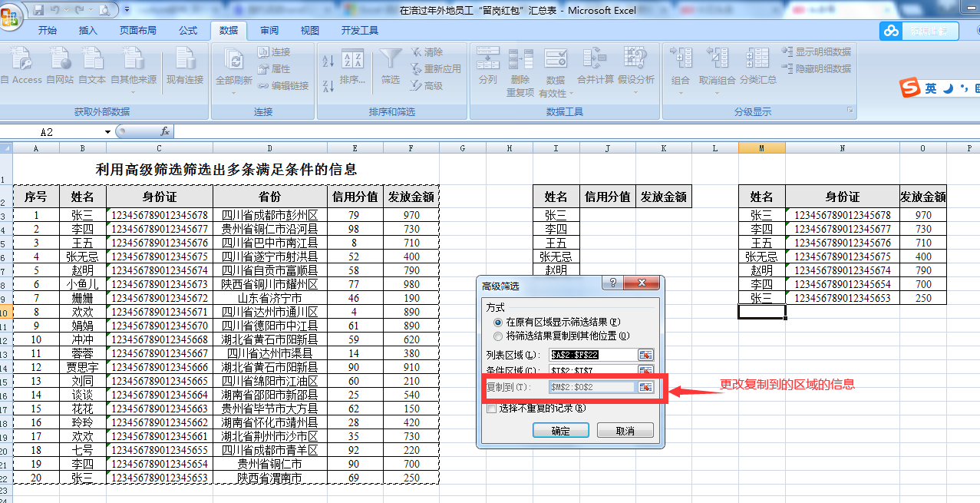980x503 pixels.
Task: Click range picker beside 列表区域 field
Action: coord(645,355)
